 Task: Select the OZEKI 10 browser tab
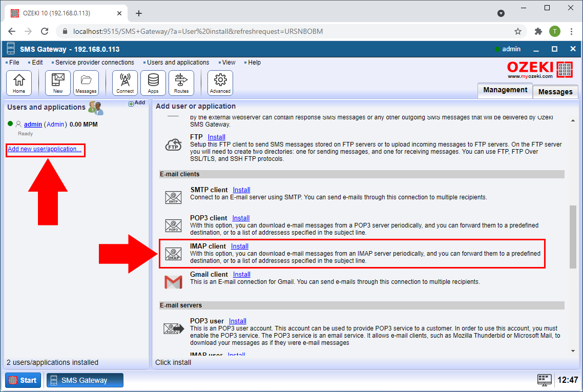coord(66,13)
